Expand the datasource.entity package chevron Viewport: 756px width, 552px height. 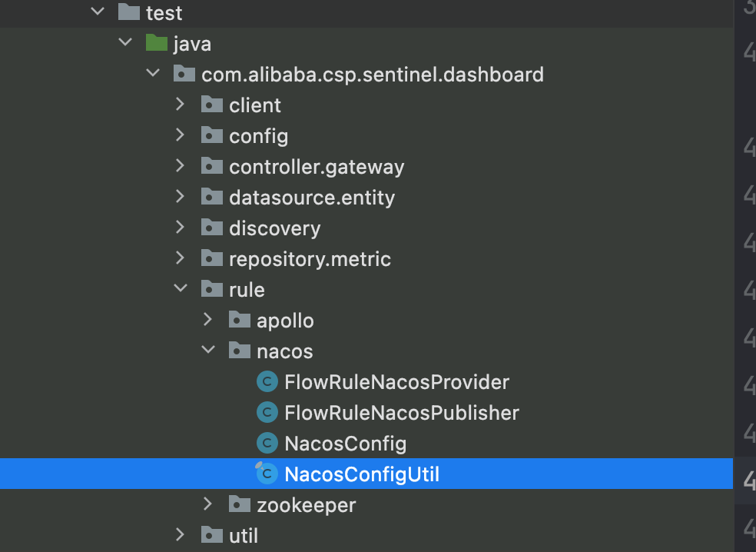tap(181, 196)
